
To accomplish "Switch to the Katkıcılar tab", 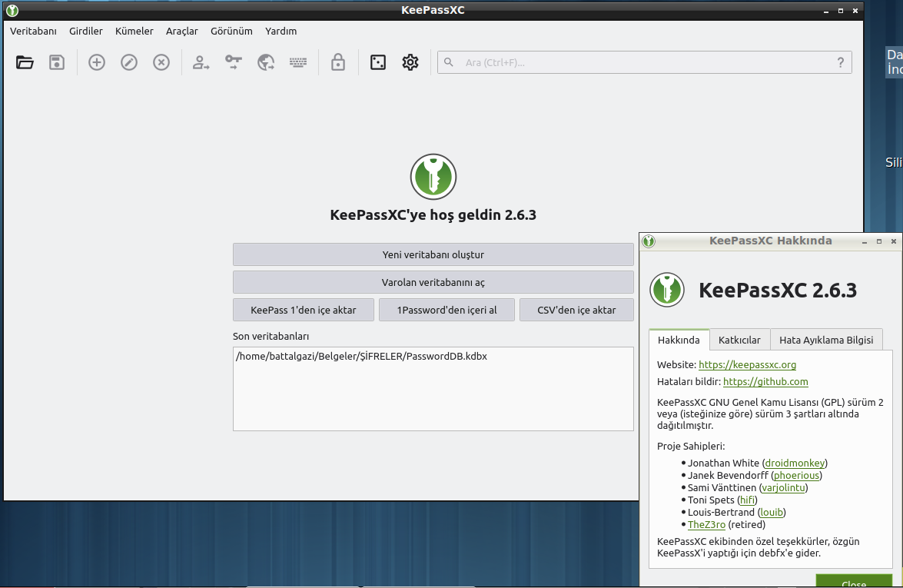I will click(739, 340).
